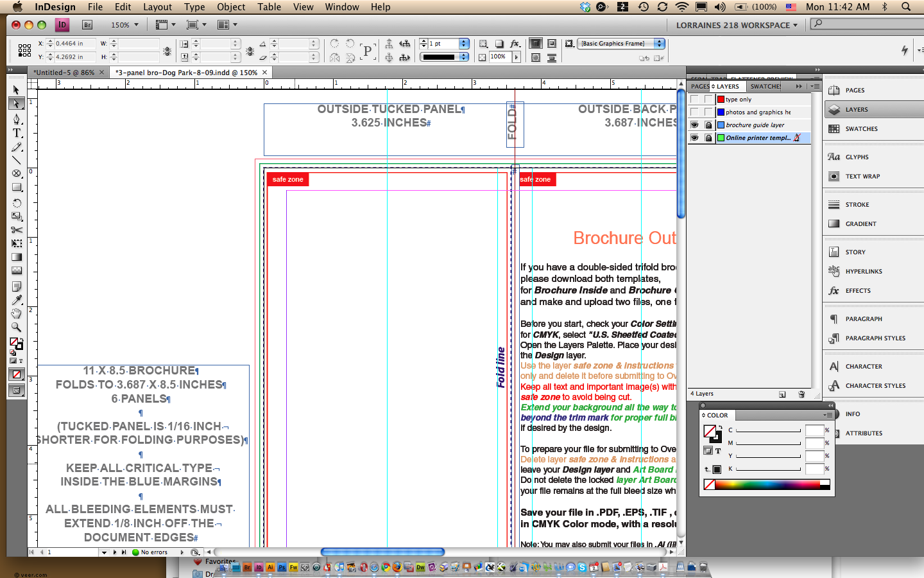Open the Adobe Bridge button
The width and height of the screenshot is (924, 578).
tap(87, 25)
